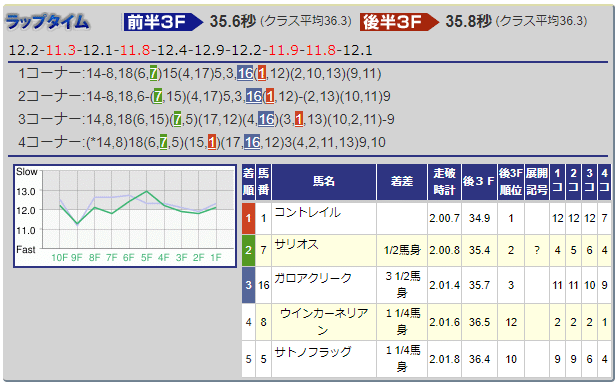Click finish time 2.00.8
This screenshot has width=616, height=384.
pos(444,250)
